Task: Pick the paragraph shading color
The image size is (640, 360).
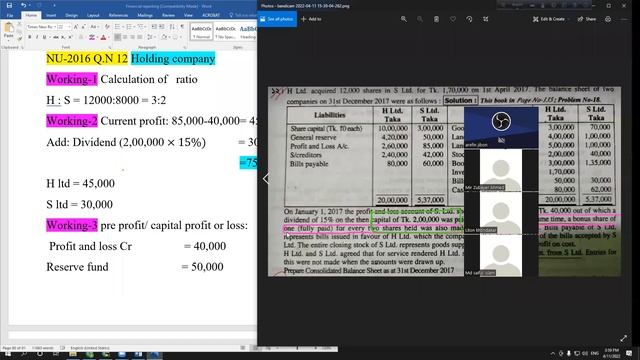Action: click(x=164, y=37)
